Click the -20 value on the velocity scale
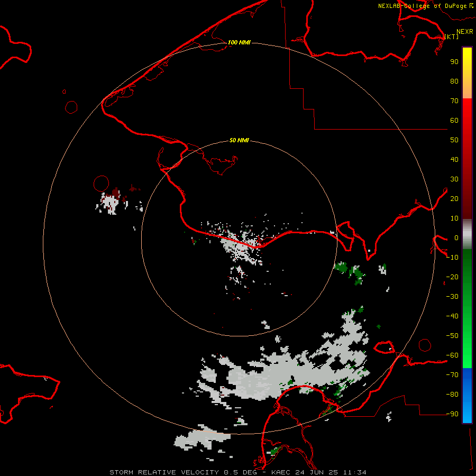The image size is (476, 476). click(x=452, y=277)
